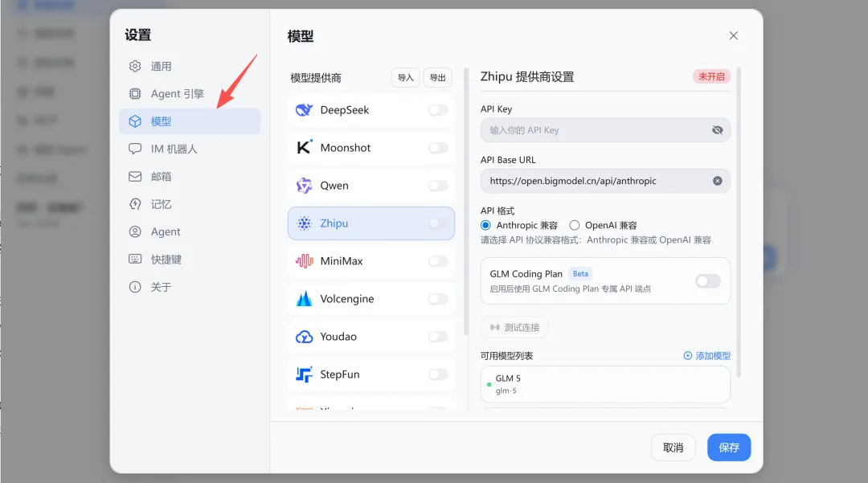Click the 保存 save button

pos(729,448)
